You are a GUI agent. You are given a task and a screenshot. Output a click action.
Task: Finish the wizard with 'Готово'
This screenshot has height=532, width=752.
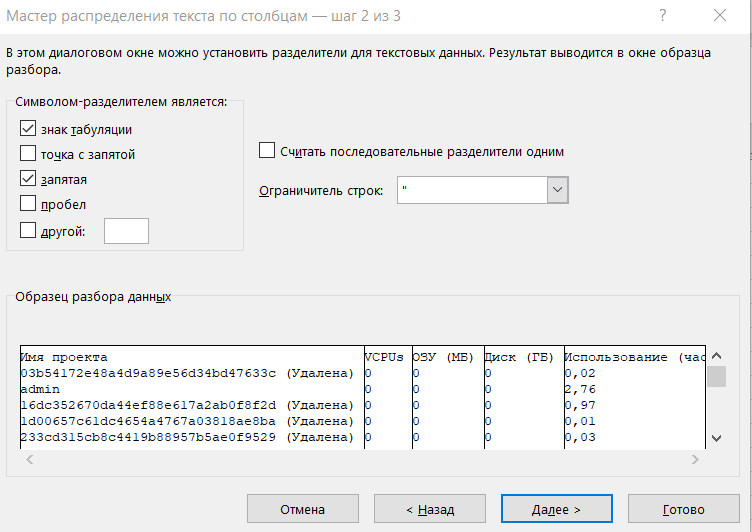point(683,509)
